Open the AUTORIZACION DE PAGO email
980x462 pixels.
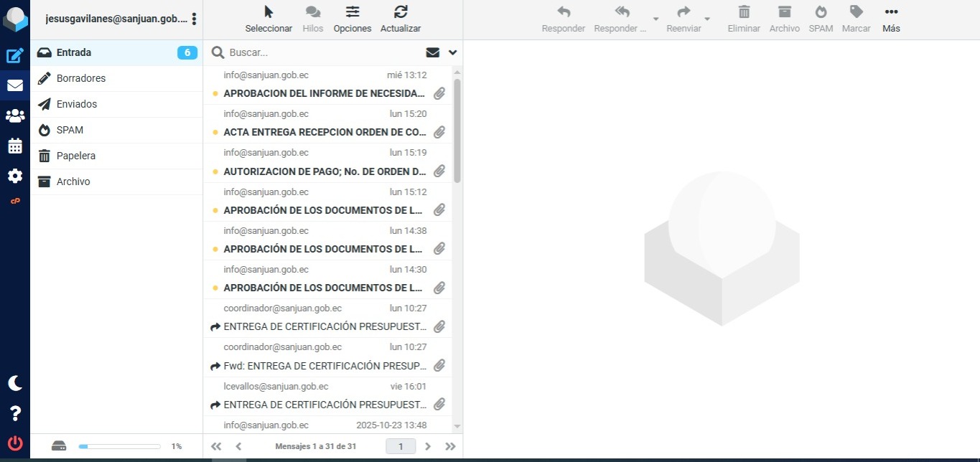(x=325, y=171)
